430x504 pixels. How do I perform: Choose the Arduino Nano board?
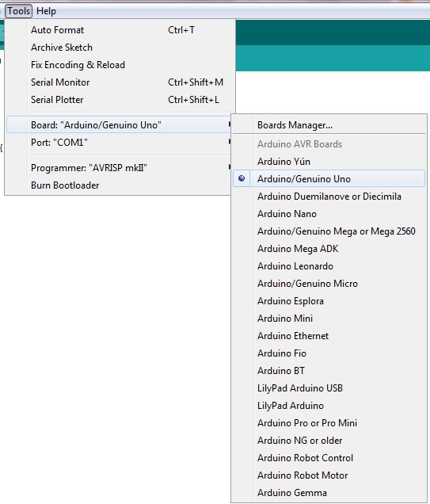[x=329, y=214]
